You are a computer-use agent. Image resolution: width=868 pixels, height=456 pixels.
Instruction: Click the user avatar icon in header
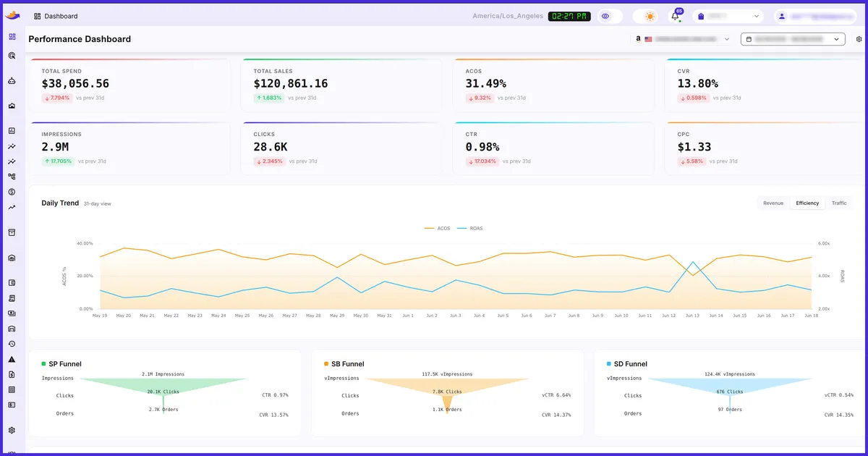[782, 16]
